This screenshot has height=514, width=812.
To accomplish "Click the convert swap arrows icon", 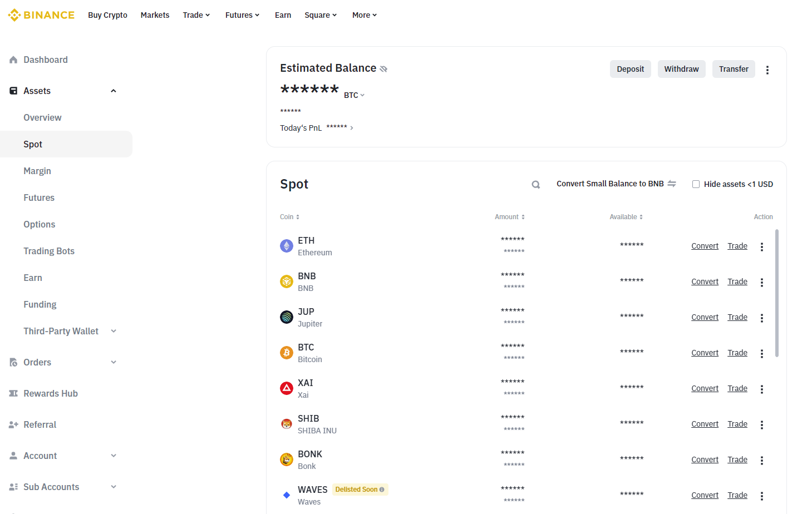I will tap(672, 184).
